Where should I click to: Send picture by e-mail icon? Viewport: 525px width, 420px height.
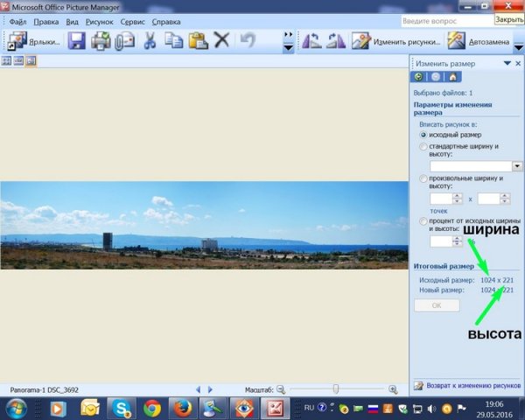tap(124, 41)
